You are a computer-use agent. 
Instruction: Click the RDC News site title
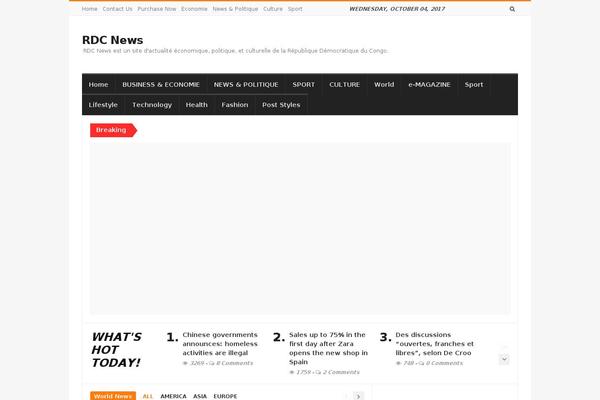(x=112, y=40)
